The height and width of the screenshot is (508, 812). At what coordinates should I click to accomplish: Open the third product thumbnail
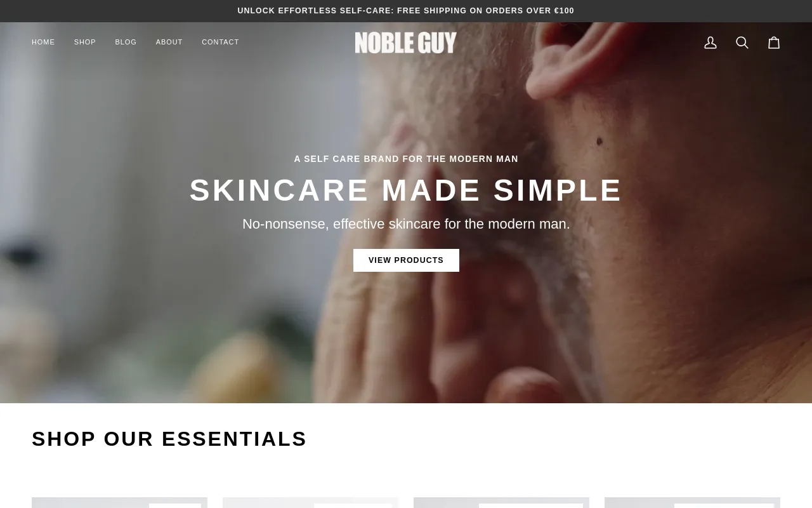coord(501,502)
